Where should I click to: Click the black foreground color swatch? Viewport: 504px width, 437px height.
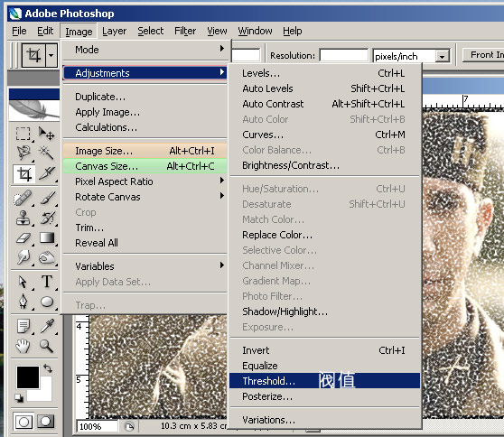[x=28, y=377]
